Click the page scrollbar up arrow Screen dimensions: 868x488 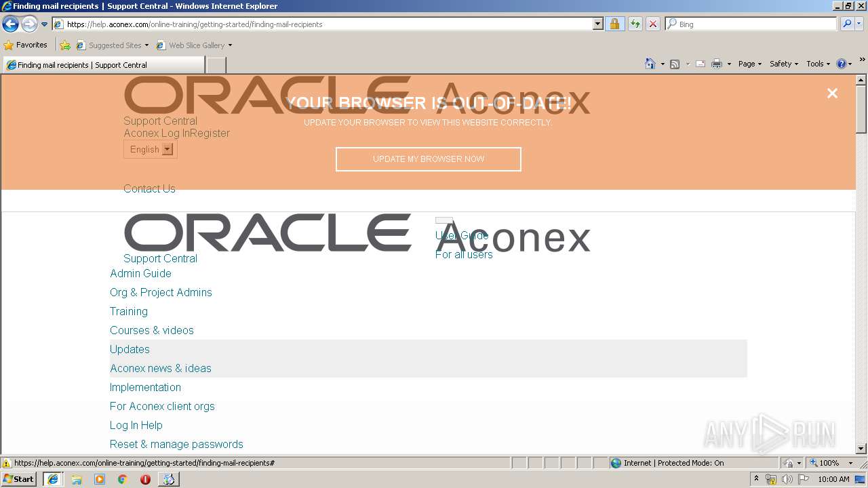(x=861, y=80)
